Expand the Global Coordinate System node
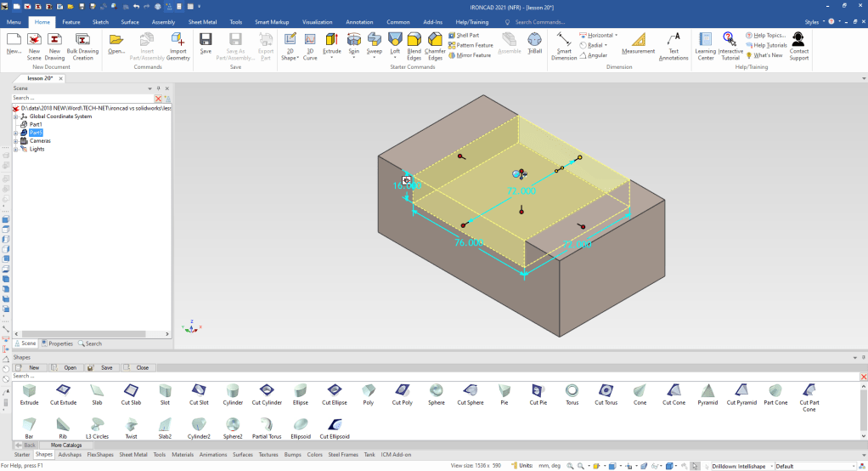The width and height of the screenshot is (868, 471). pyautogui.click(x=16, y=116)
